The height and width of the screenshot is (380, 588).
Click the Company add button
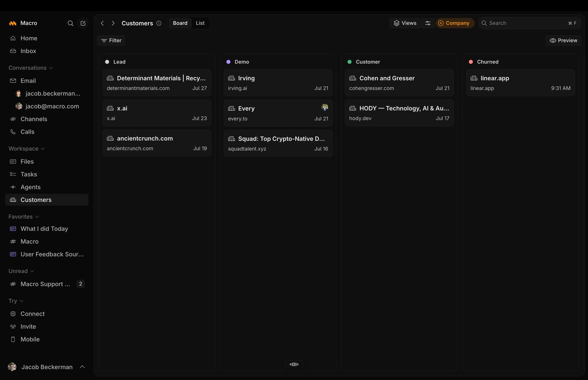click(x=454, y=23)
